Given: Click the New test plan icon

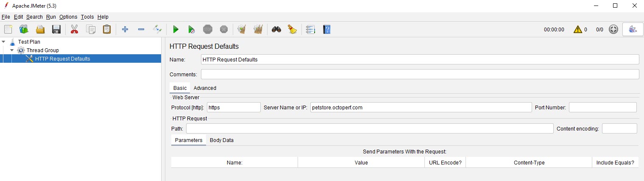Looking at the screenshot, I should (8, 29).
